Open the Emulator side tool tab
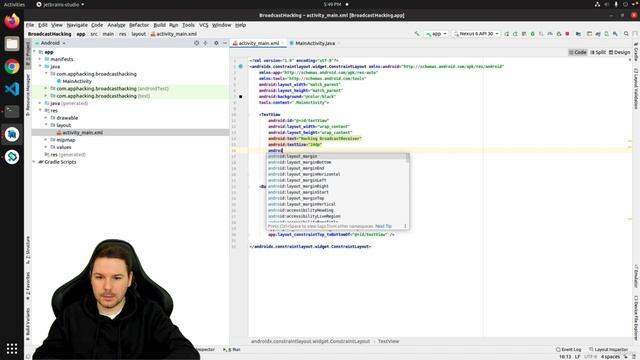This screenshot has width=640, height=360. [636, 276]
